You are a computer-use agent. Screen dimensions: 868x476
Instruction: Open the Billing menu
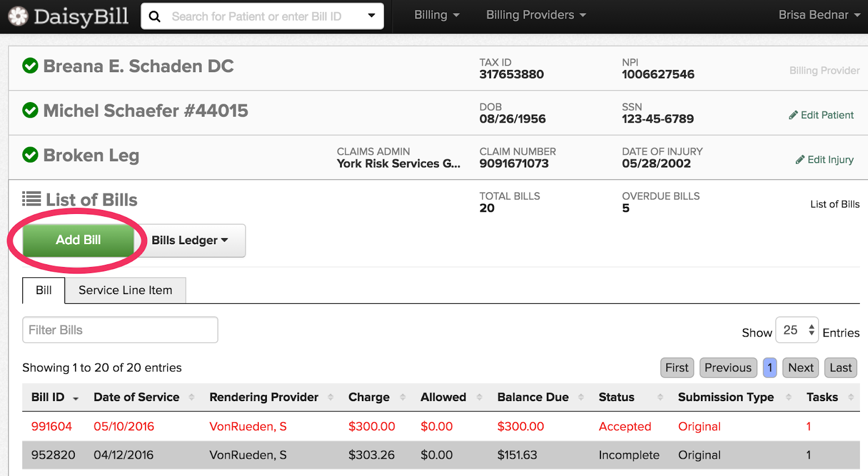pyautogui.click(x=437, y=15)
